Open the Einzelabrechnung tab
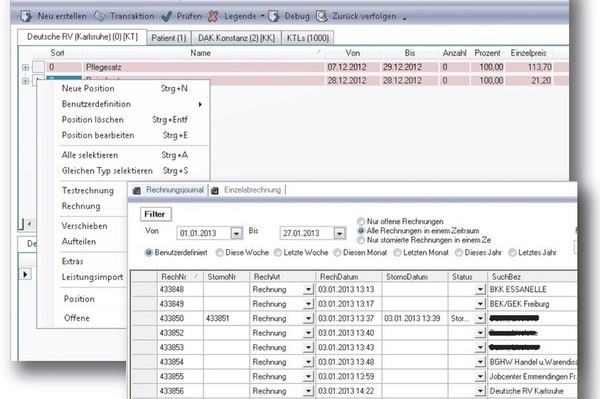The height and width of the screenshot is (399, 600). tap(247, 190)
